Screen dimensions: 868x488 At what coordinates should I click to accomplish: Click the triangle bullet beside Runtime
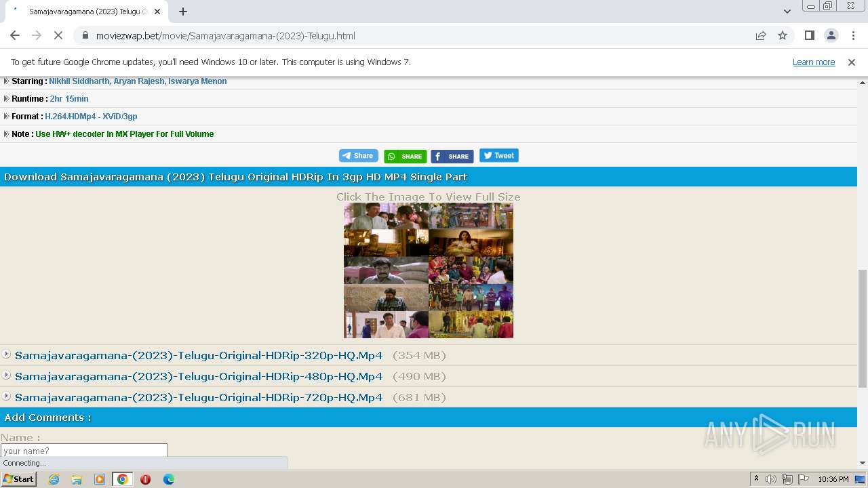click(6, 98)
